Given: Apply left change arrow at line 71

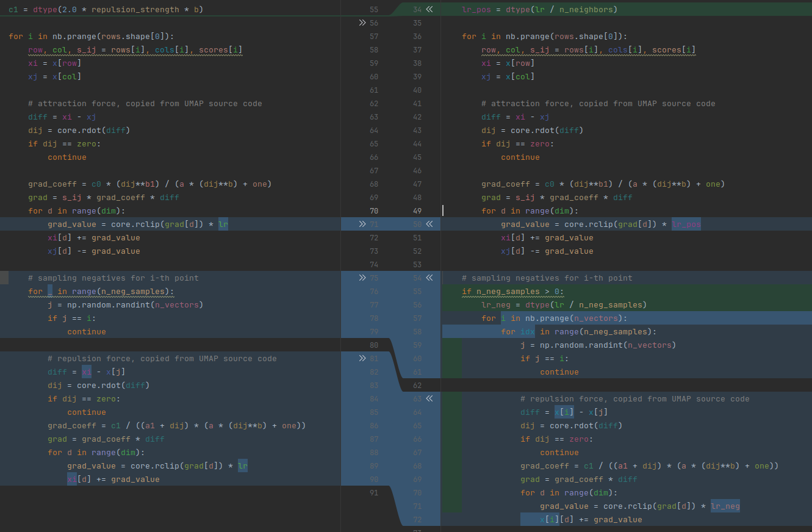Looking at the screenshot, I should [x=362, y=224].
